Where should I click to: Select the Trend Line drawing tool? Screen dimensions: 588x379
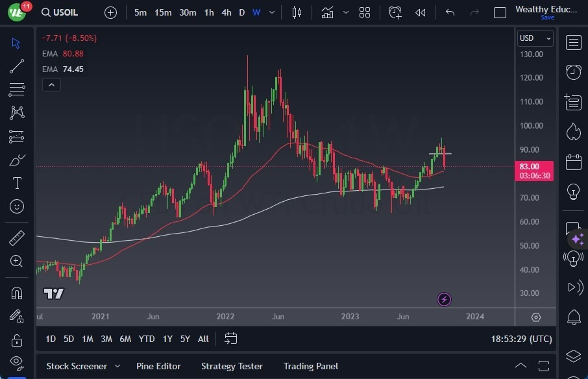18,66
